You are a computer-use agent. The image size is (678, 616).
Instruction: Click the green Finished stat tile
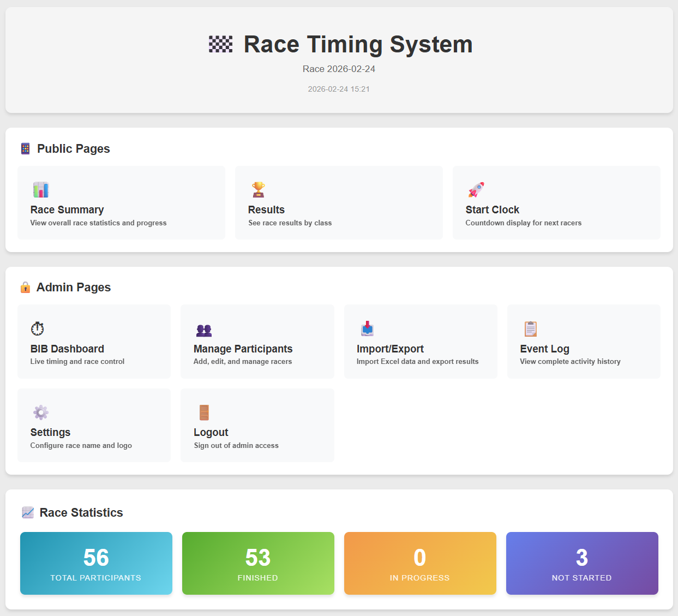[258, 563]
